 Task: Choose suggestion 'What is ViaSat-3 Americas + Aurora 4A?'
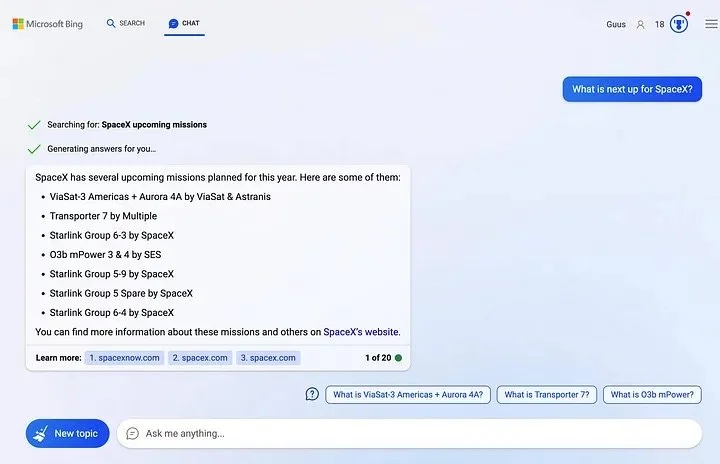click(408, 395)
